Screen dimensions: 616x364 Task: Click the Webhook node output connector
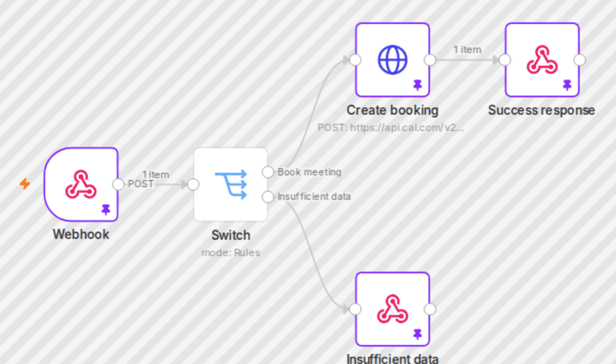coord(118,184)
